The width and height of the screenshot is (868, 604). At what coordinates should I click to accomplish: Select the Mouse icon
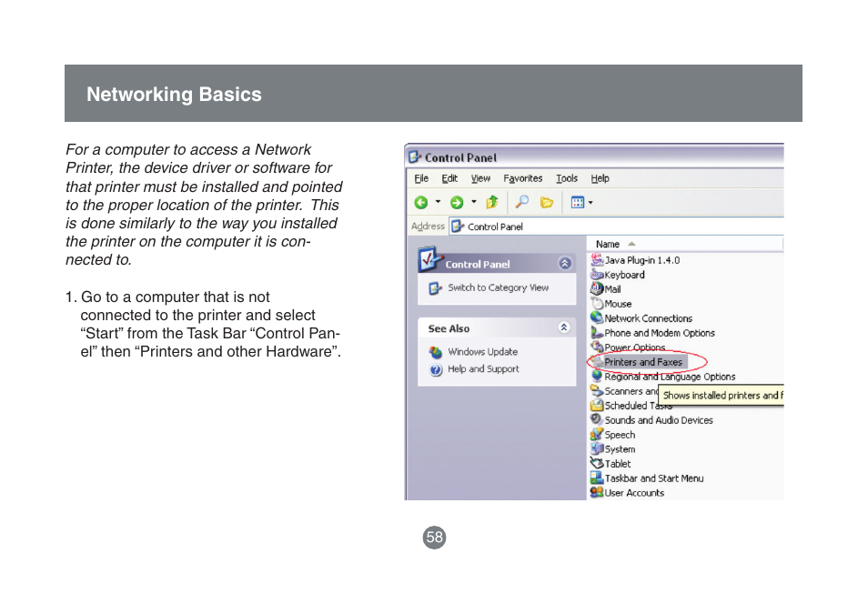pyautogui.click(x=597, y=304)
